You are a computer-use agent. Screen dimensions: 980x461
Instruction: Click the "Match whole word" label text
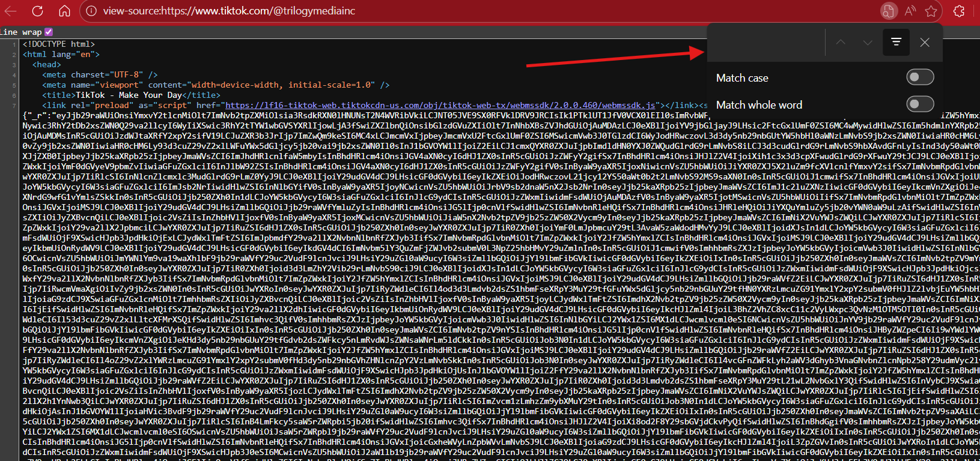(x=759, y=105)
